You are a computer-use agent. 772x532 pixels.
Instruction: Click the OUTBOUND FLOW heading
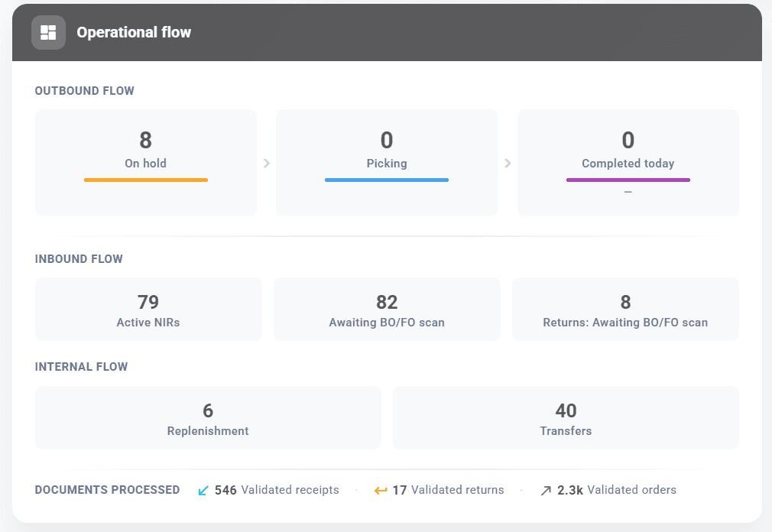pos(85,91)
